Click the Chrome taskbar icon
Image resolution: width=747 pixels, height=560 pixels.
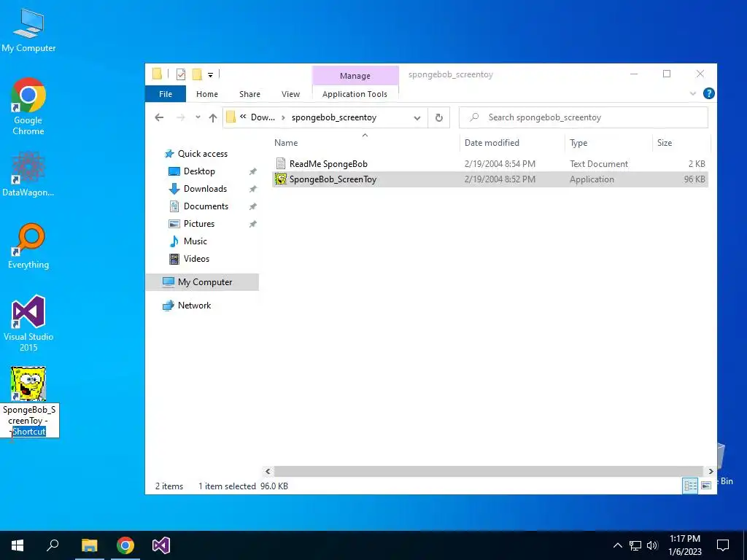[x=125, y=545]
